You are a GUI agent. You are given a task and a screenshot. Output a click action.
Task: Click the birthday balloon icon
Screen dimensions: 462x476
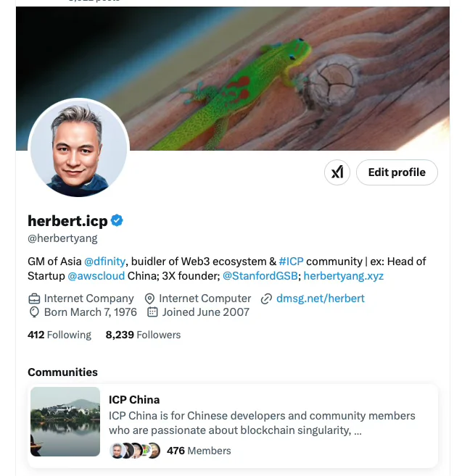(x=34, y=312)
